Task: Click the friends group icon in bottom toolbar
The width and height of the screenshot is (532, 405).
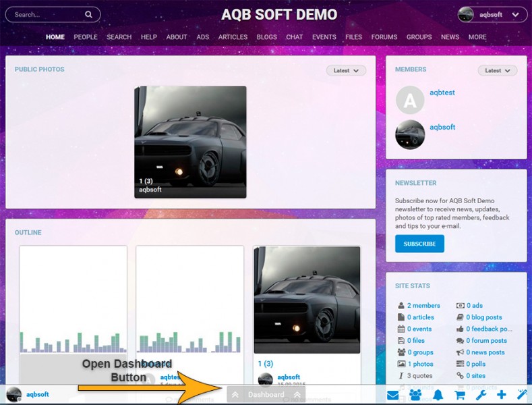Action: (415, 395)
